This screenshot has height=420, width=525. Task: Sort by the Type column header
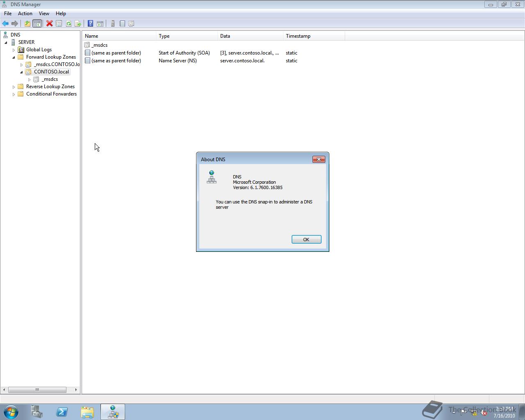(187, 36)
